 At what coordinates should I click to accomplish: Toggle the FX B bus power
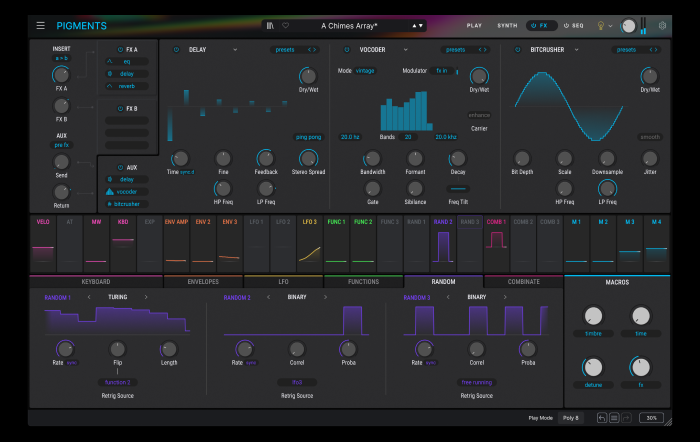(x=120, y=108)
